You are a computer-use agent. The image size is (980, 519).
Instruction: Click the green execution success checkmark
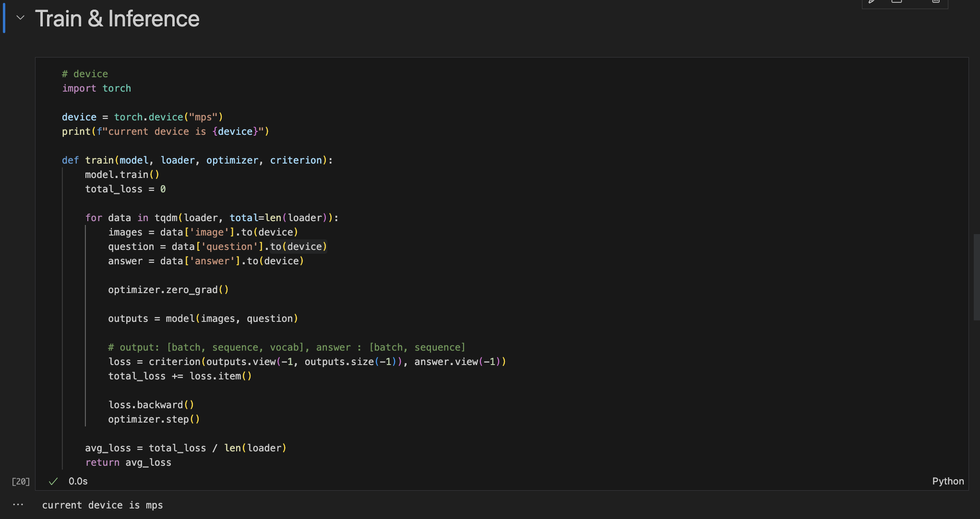pyautogui.click(x=53, y=481)
